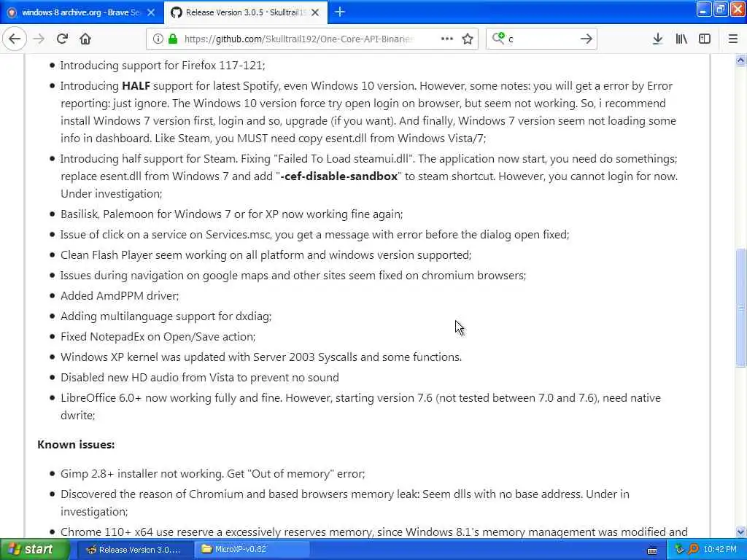
Task: Click the orange magnifier tray icon
Action: 693,550
